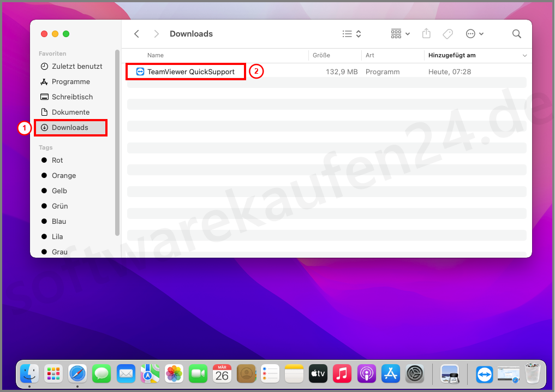Open the group-by options dropdown
This screenshot has width=555, height=392.
coord(401,34)
